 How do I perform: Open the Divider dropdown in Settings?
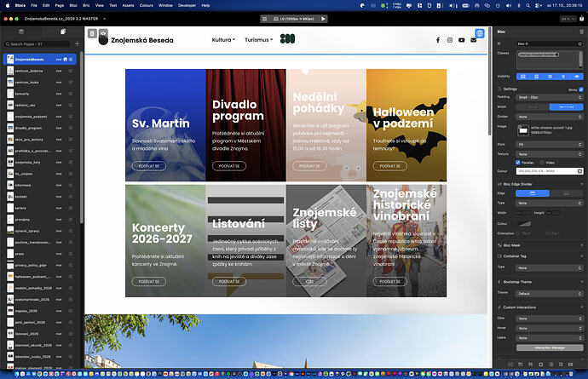(550, 117)
